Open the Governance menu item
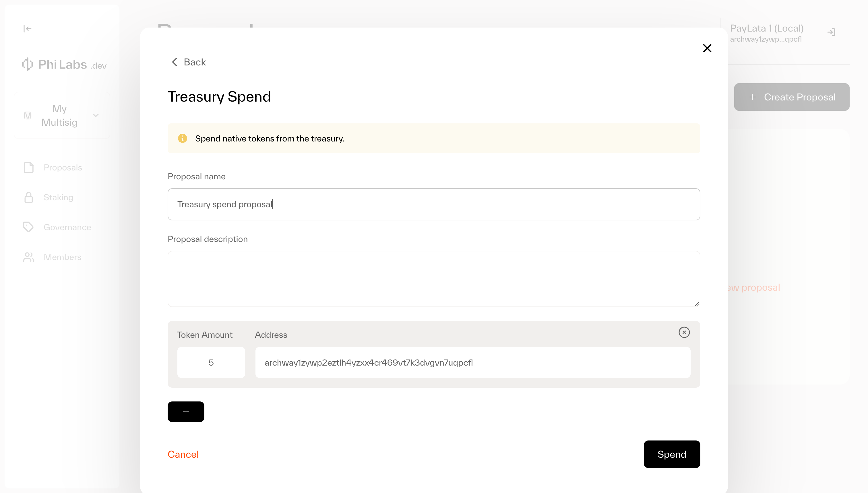868x493 pixels. pos(67,227)
